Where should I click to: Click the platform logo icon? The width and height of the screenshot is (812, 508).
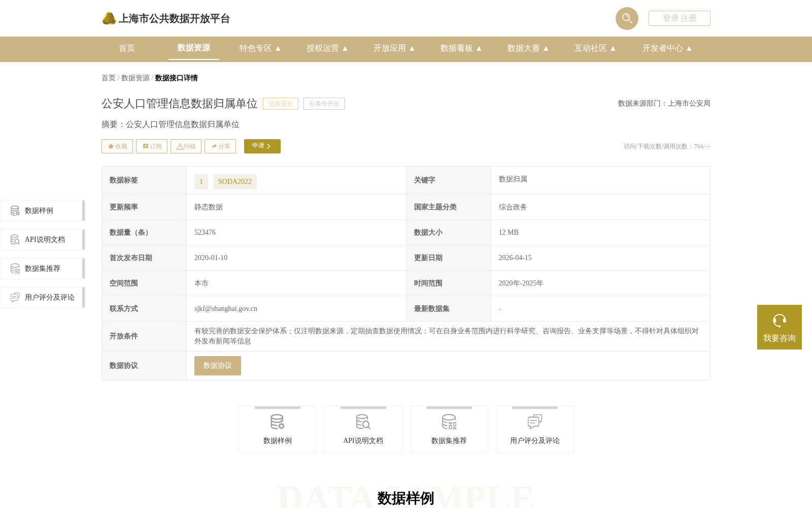tap(109, 18)
